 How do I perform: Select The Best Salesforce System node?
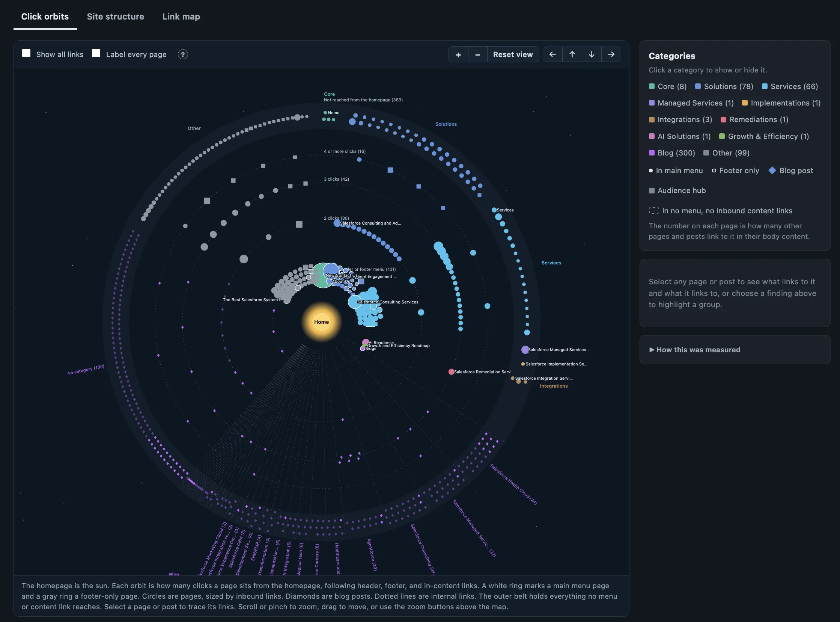coord(287,300)
